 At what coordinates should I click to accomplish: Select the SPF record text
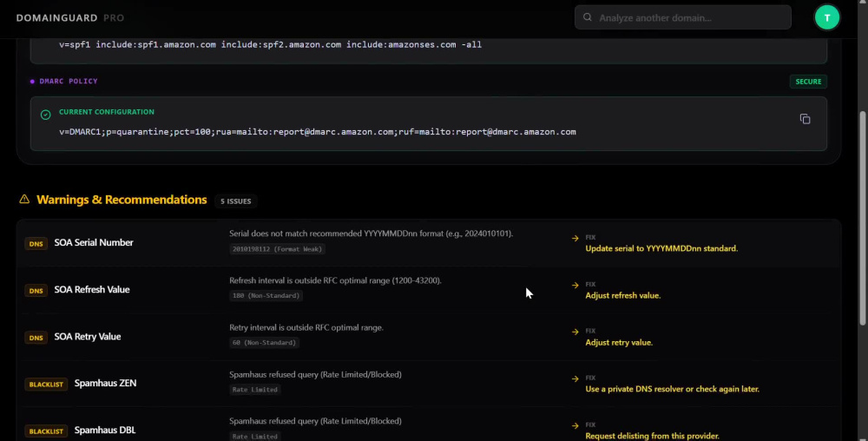click(x=270, y=45)
